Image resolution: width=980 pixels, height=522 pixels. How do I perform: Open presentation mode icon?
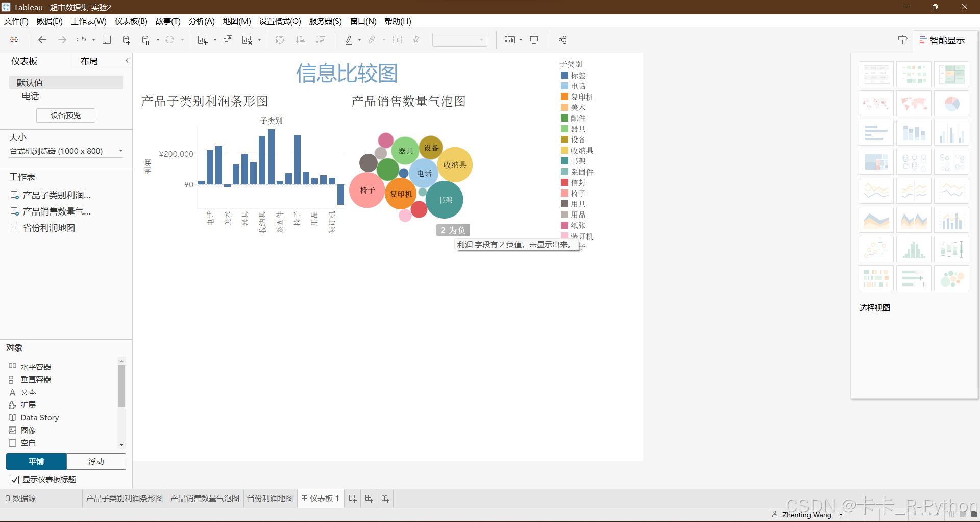pos(534,40)
